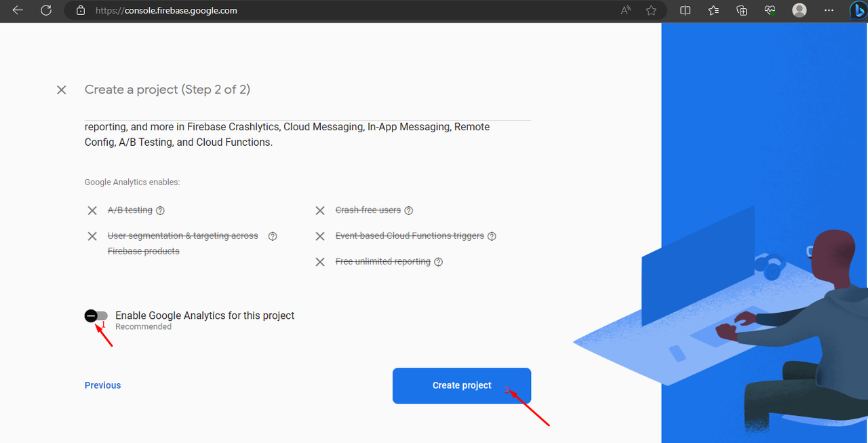Open the User segmentation & targeting help icon

[x=272, y=235]
